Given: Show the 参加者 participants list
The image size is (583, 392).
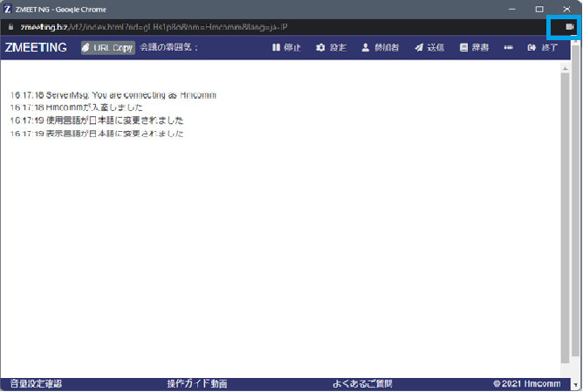Looking at the screenshot, I should click(381, 48).
